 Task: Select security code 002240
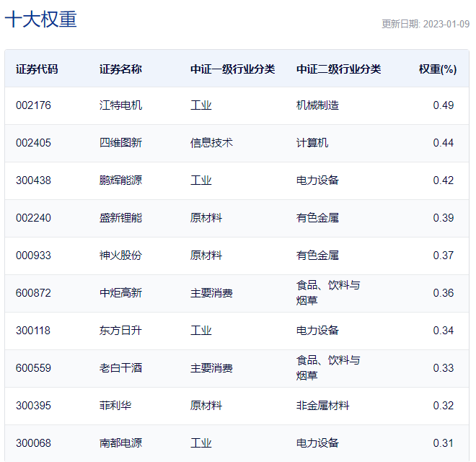(x=33, y=218)
